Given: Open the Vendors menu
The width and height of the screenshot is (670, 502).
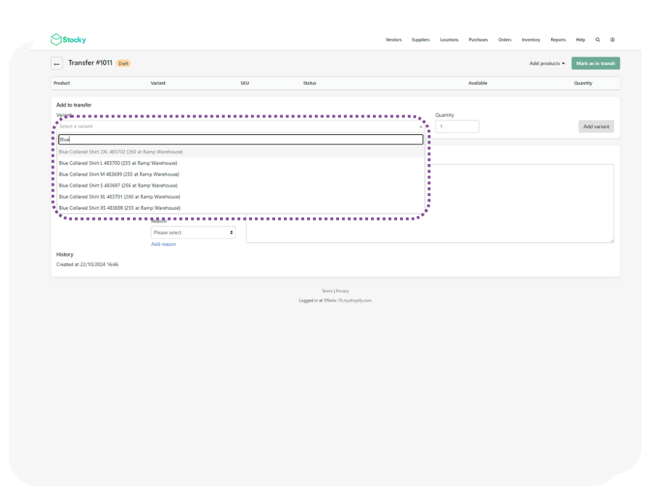Looking at the screenshot, I should [393, 40].
